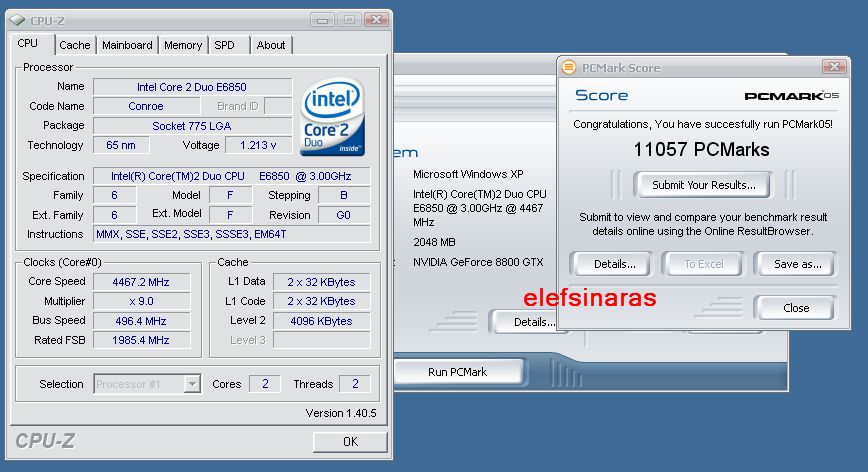Click the greyed To Excel button
The height and width of the screenshot is (472, 868).
(x=704, y=264)
